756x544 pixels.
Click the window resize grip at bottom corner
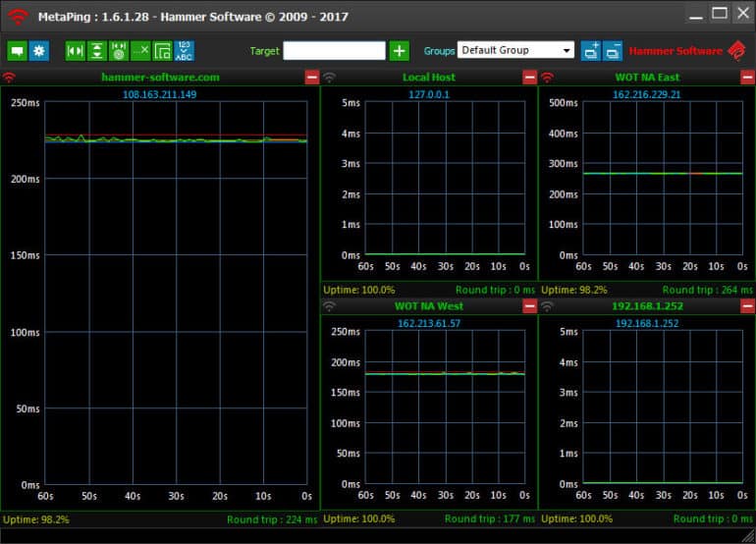click(x=749, y=536)
